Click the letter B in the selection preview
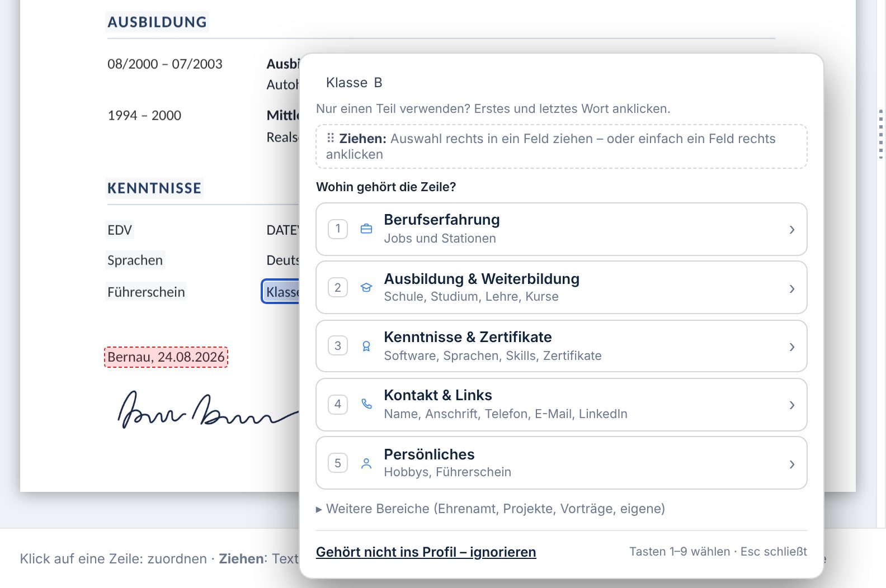Screen dimensions: 886x588 pos(378,83)
